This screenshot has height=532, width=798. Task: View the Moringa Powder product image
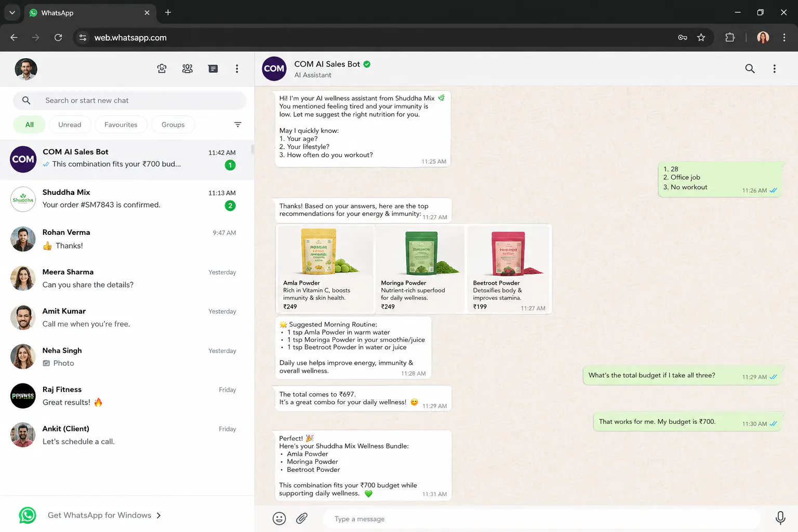point(420,252)
